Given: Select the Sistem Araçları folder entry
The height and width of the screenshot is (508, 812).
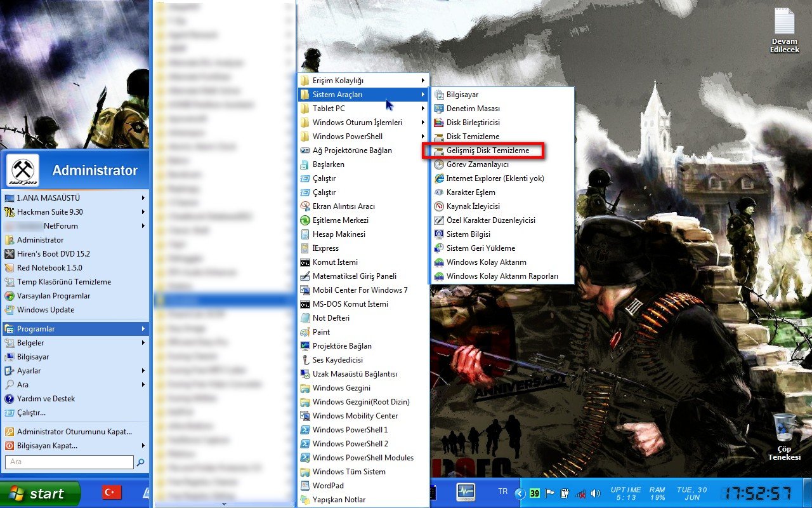Looking at the screenshot, I should (363, 95).
